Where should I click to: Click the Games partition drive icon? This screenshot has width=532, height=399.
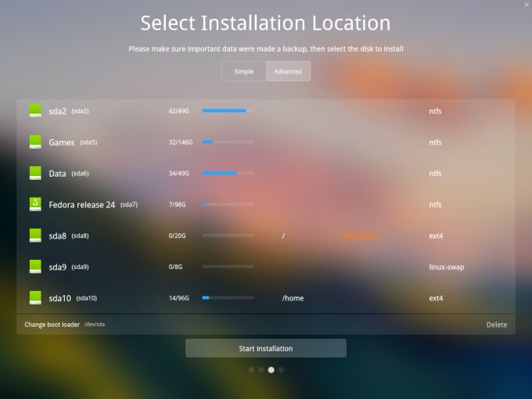pyautogui.click(x=35, y=142)
